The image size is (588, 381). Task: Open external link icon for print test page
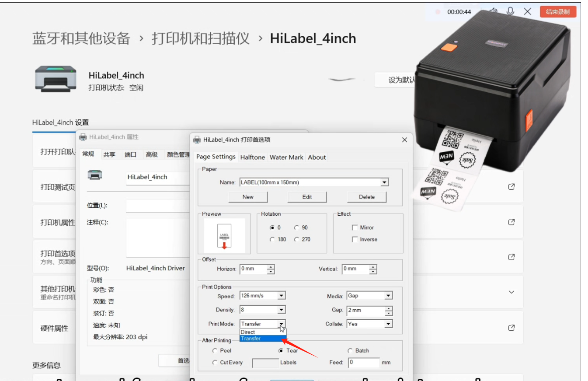[511, 187]
